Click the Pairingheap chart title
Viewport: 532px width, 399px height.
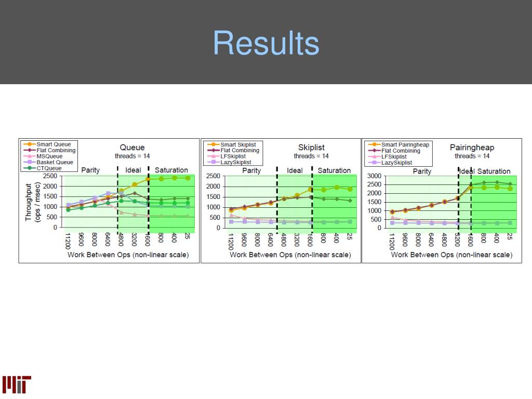pyautogui.click(x=472, y=148)
